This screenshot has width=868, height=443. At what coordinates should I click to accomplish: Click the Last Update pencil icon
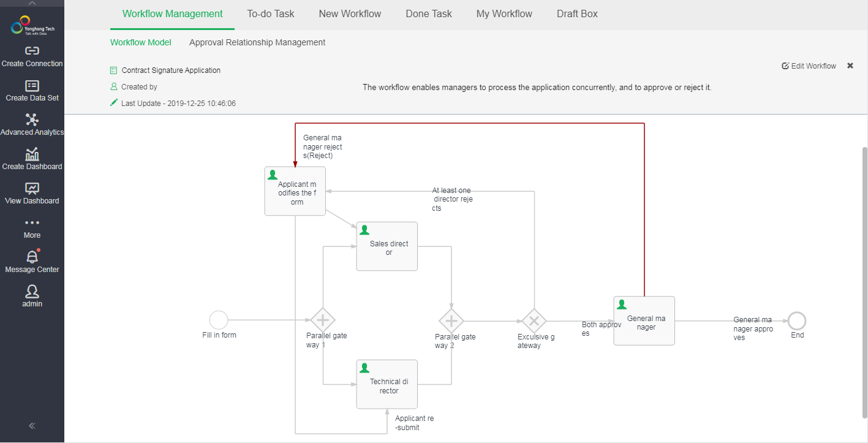pos(113,103)
